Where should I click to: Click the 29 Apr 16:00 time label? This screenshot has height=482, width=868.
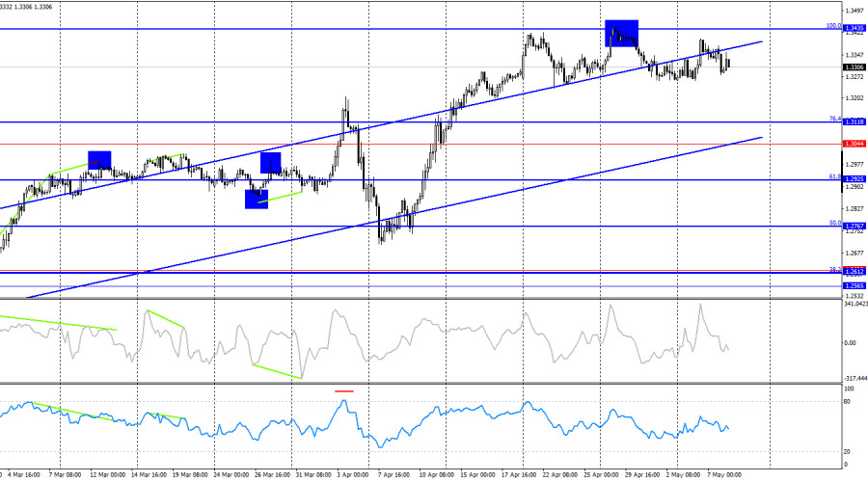click(x=642, y=475)
